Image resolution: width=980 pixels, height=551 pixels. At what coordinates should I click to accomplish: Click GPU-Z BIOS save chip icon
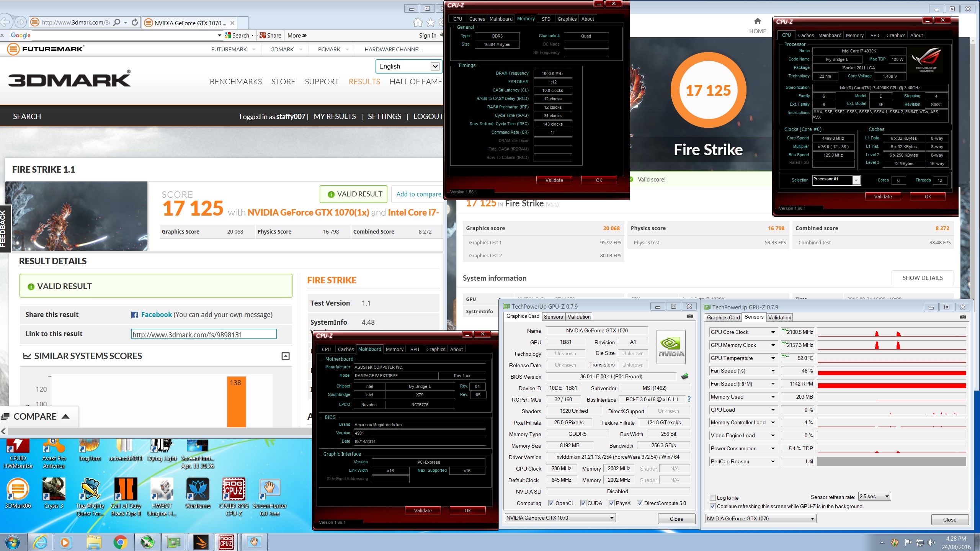pyautogui.click(x=685, y=376)
